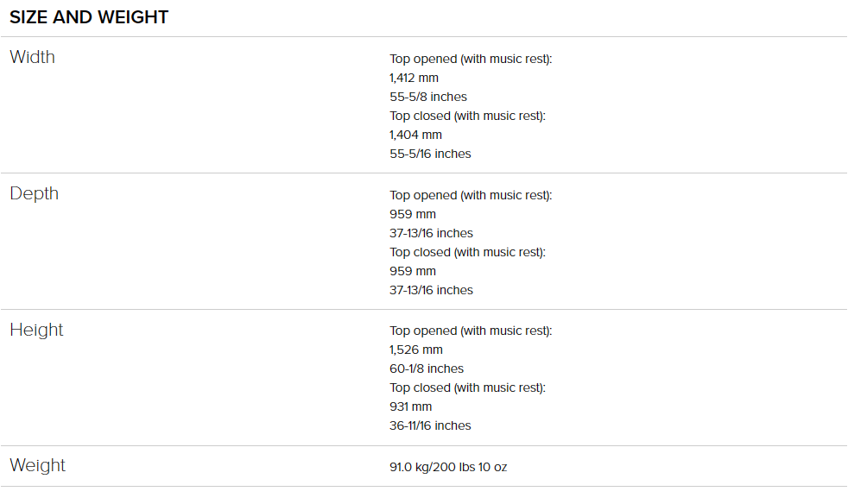The width and height of the screenshot is (848, 504).
Task: Click the 60-1/8 inches value
Action: pyautogui.click(x=427, y=369)
